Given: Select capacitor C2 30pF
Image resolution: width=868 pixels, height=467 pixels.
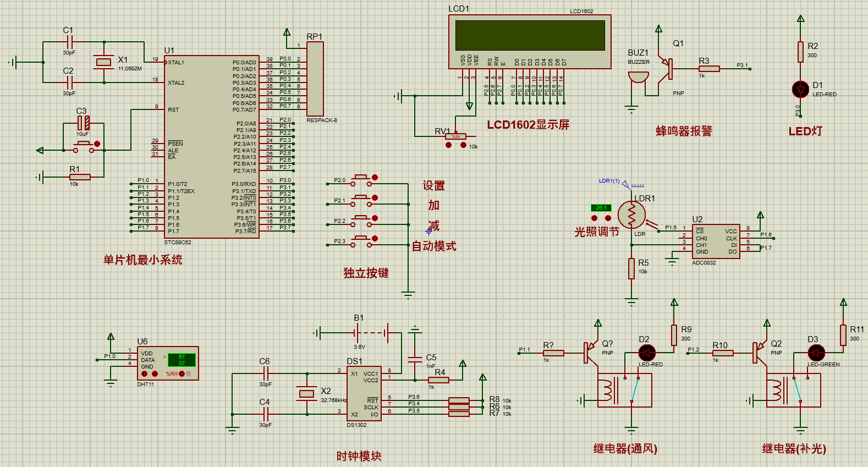Looking at the screenshot, I should (69, 83).
